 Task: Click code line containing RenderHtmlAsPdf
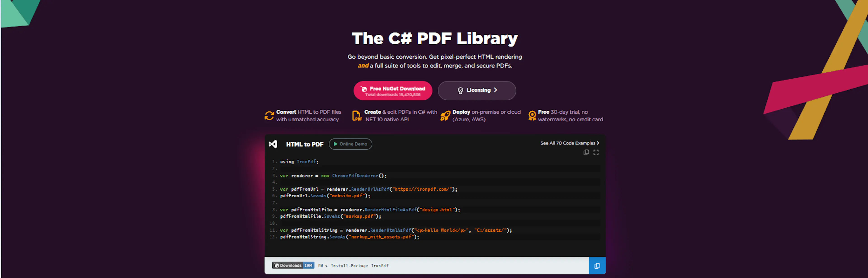pyautogui.click(x=396, y=230)
